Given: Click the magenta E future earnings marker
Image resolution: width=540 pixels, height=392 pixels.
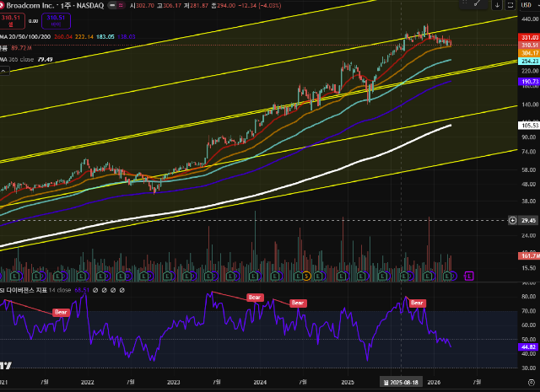Looking at the screenshot, I should pos(469,276).
